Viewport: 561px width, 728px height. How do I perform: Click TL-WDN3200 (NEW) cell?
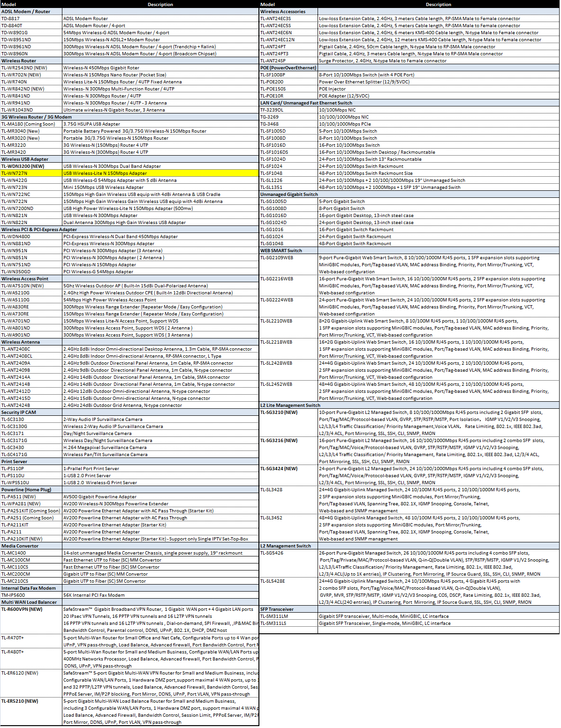click(x=31, y=166)
